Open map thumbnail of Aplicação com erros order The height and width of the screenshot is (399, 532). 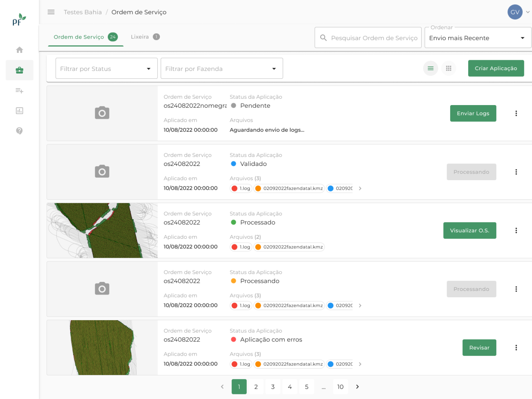click(102, 347)
